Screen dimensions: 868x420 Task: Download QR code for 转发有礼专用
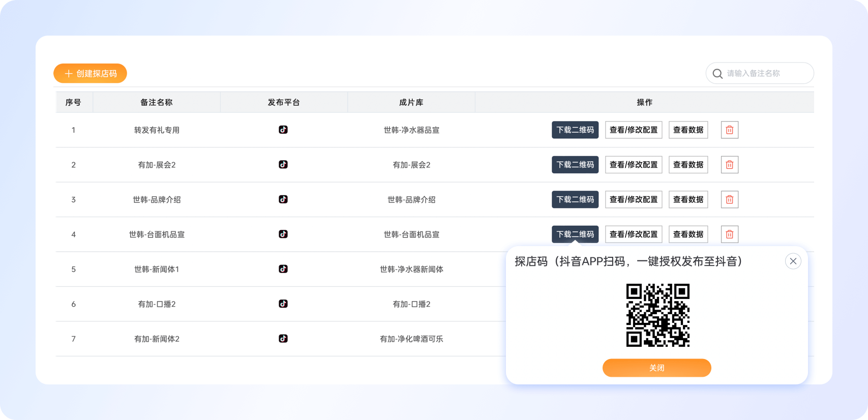click(575, 130)
